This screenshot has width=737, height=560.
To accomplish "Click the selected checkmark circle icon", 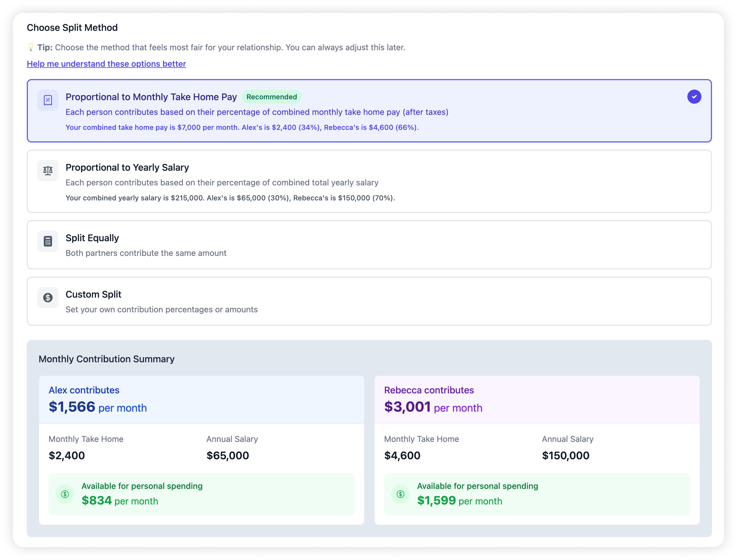I will click(x=694, y=97).
